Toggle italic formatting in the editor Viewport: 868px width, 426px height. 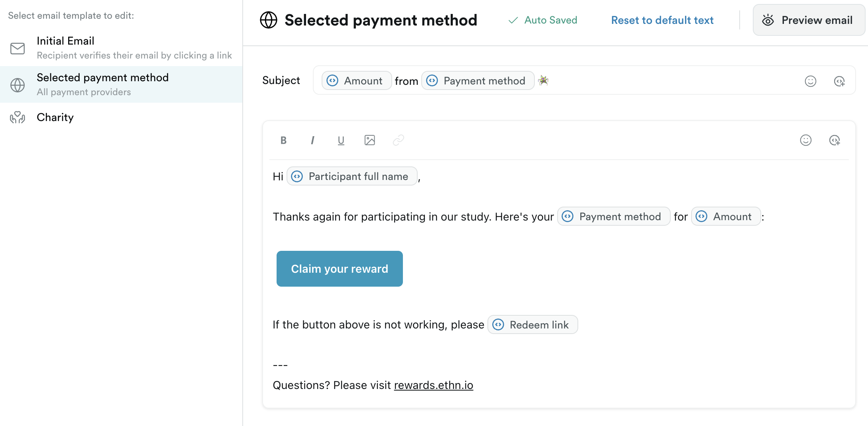(x=312, y=140)
